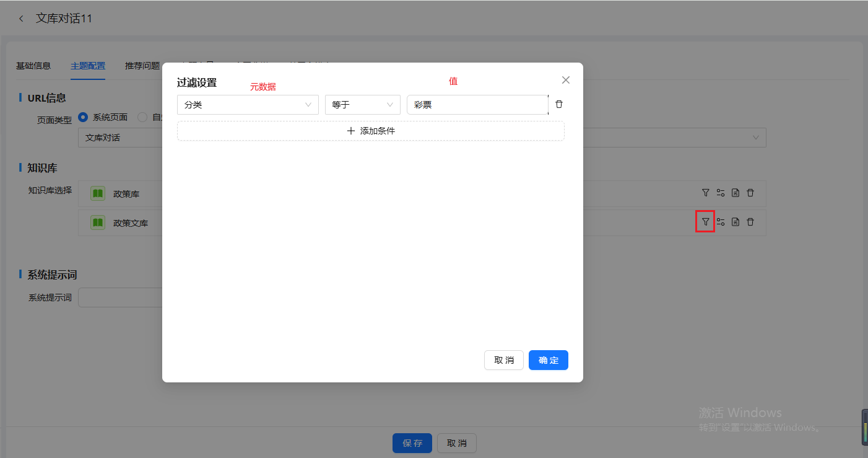Open the 分类 metadata dropdown

248,105
